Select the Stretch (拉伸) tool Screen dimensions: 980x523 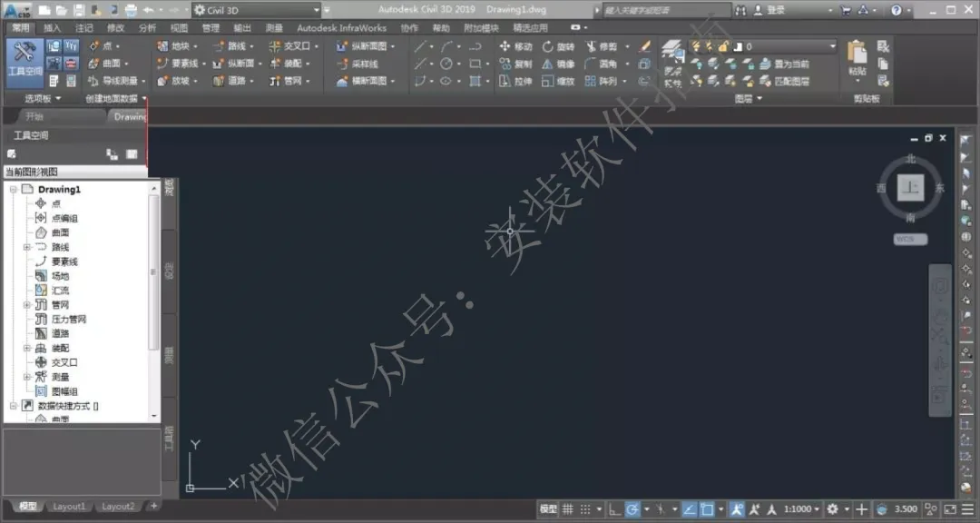point(515,82)
